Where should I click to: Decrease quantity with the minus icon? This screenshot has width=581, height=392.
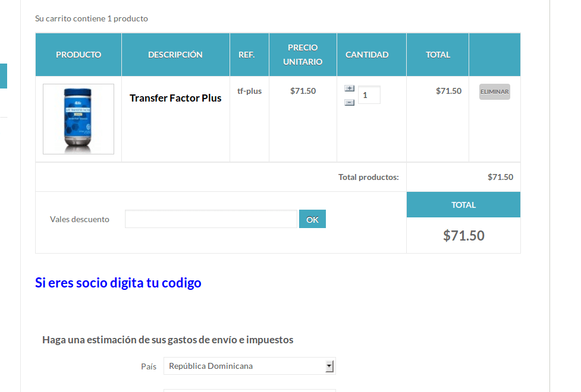(x=349, y=103)
